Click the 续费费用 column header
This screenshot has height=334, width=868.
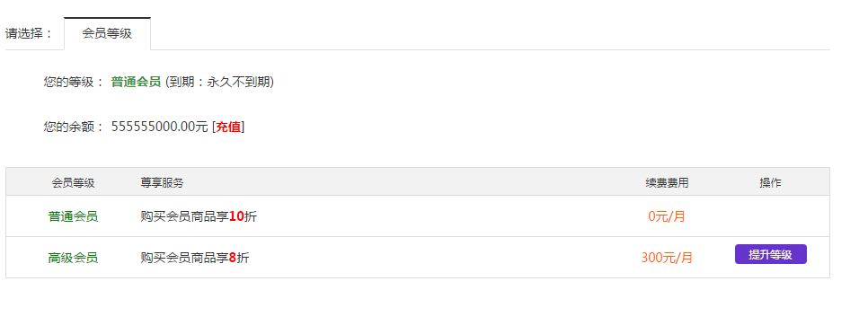[667, 183]
